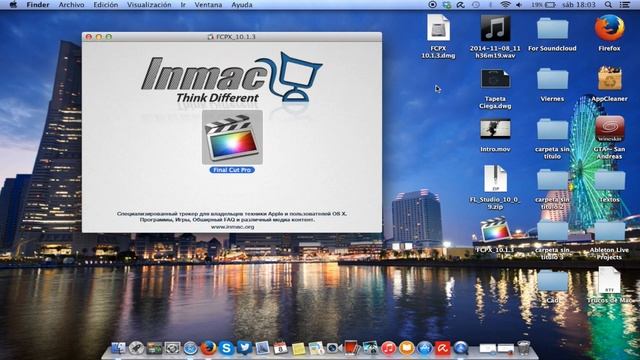Launch Safari from the Dock
This screenshot has width=640, height=360.
click(190, 348)
